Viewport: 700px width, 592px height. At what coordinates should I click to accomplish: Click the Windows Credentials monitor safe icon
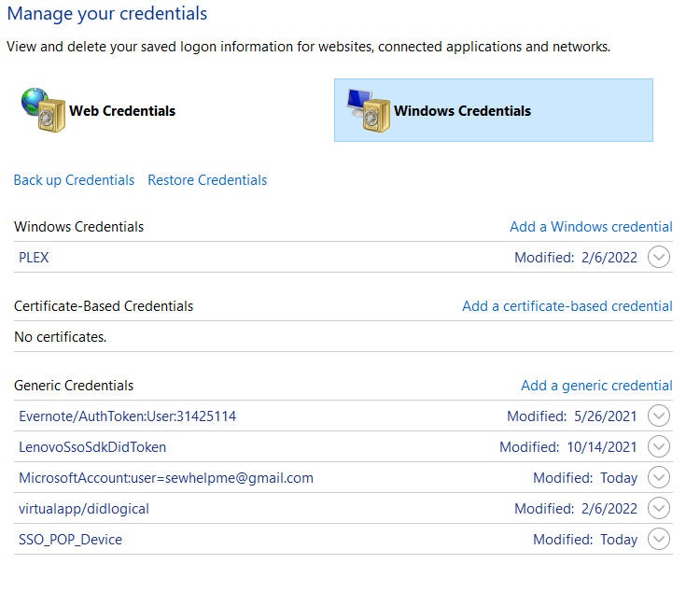click(367, 110)
